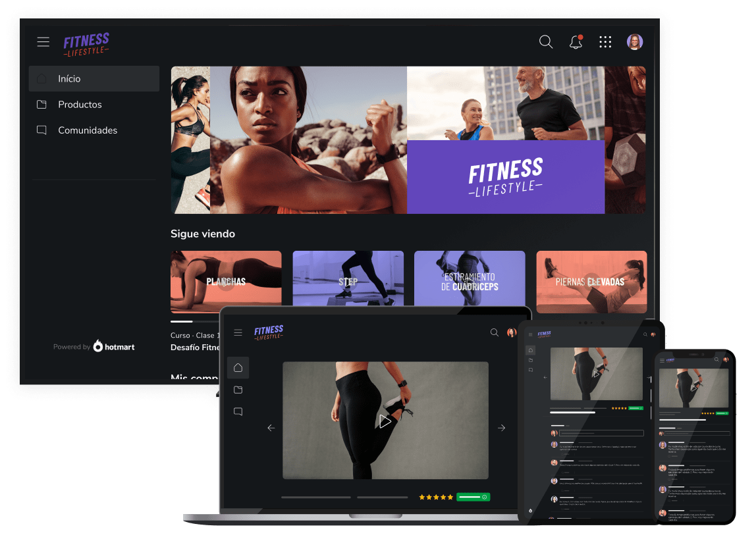Click the five-star rating under the laptop video
The width and height of the screenshot is (756, 545).
(436, 497)
